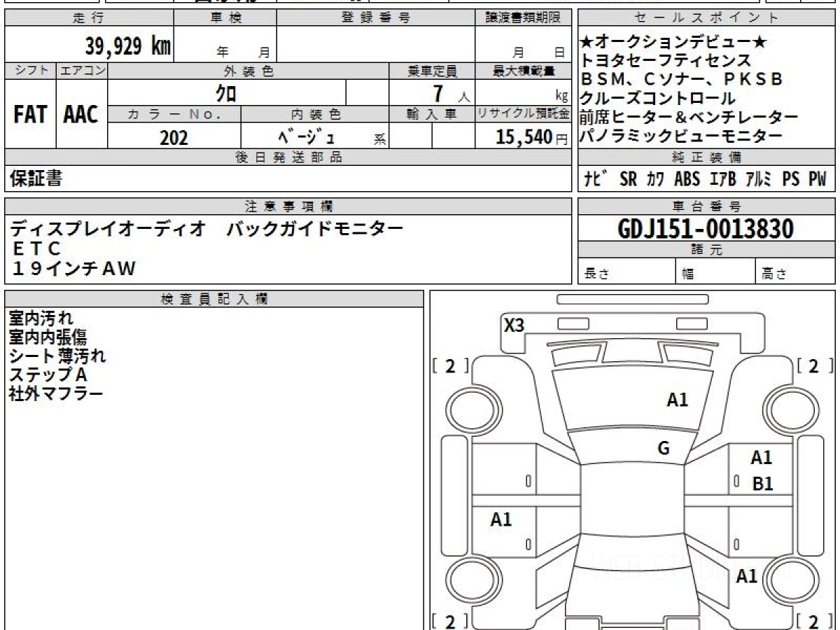The height and width of the screenshot is (630, 840).
Task: Click the 車検 header cell
Action: tap(225, 18)
